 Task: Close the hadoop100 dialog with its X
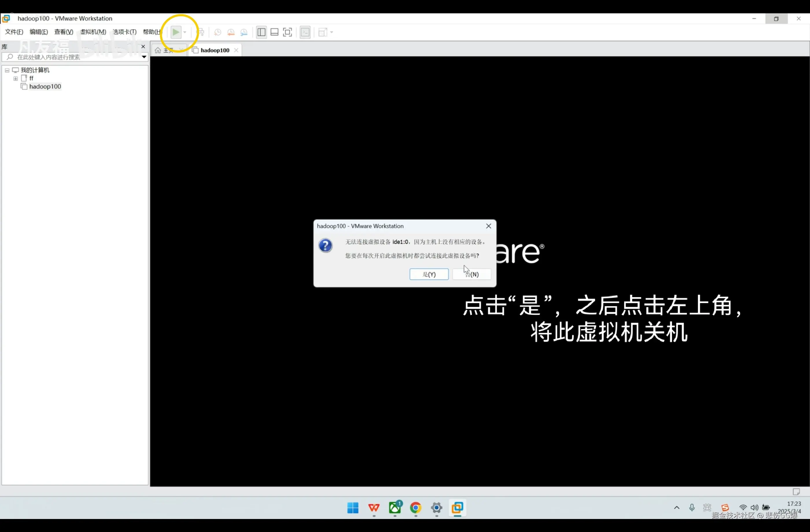click(x=488, y=226)
